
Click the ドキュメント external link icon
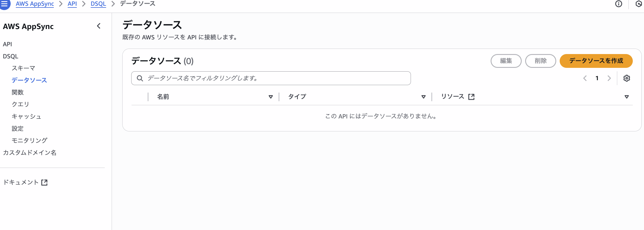tap(45, 182)
